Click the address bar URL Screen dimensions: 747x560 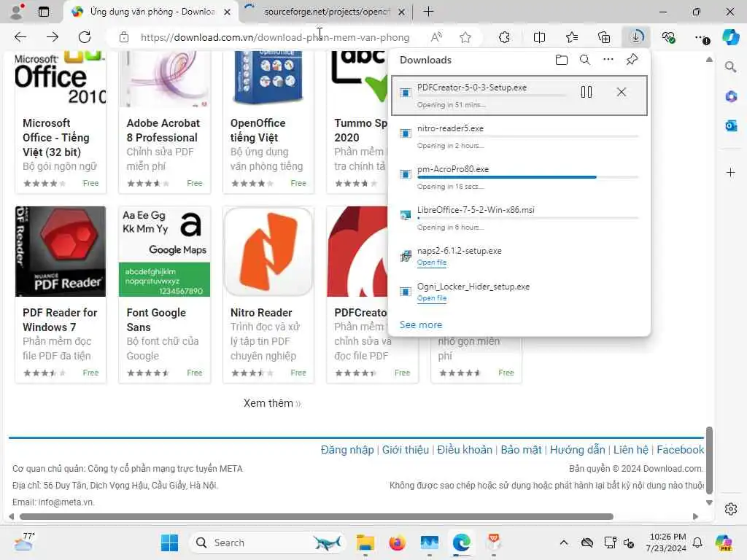point(275,37)
